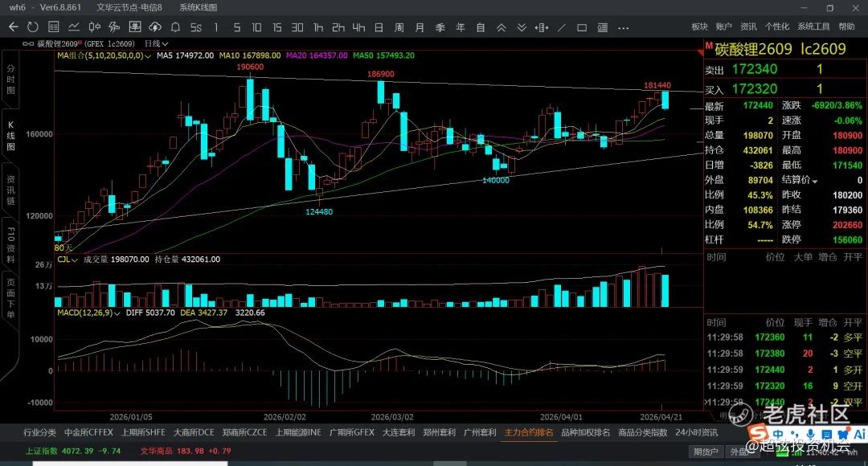Open the 24小时资讯 bottom tab
This screenshot has width=868, height=466.
pos(696,433)
